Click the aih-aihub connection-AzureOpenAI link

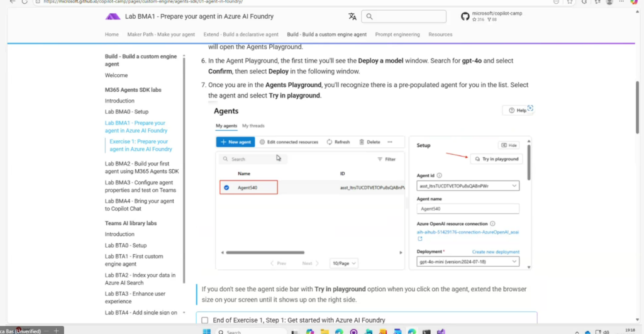[x=468, y=232]
